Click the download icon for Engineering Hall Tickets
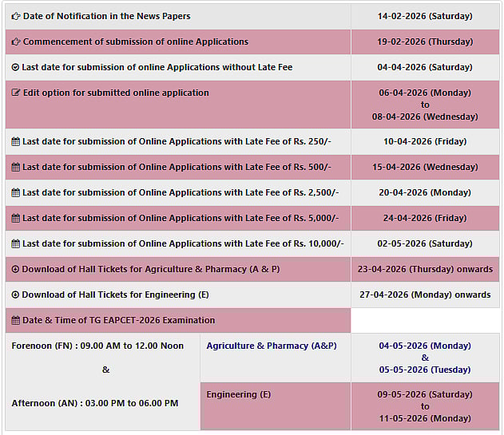Viewport: 504px width, 435px height. tap(15, 295)
